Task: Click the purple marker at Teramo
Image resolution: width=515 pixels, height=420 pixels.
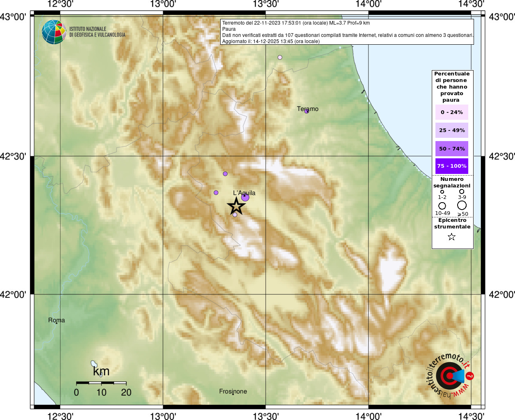Action: pos(307,111)
